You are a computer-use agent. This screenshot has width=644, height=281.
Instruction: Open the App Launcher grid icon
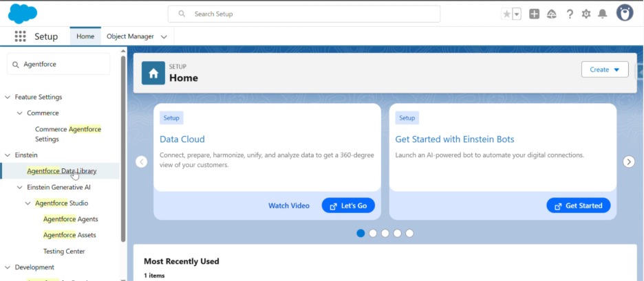click(x=20, y=36)
